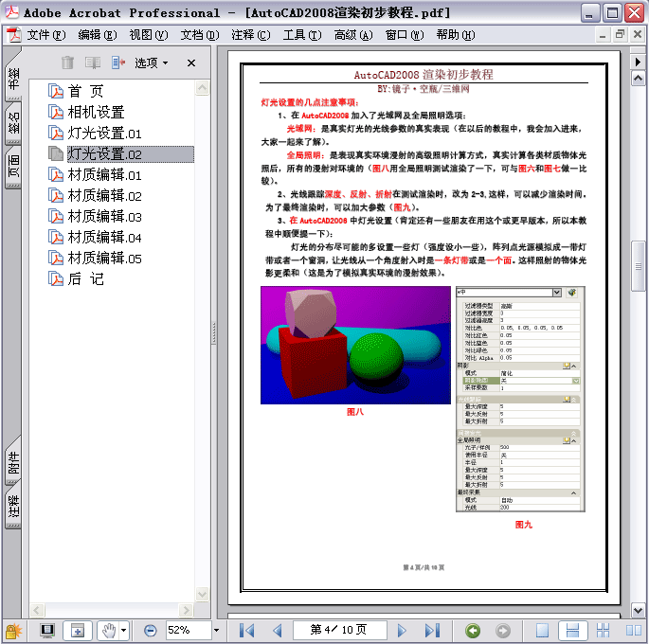This screenshot has width=649, height=644.
Task: Open the 材质编辑.05 bookmark
Action: click(x=105, y=259)
